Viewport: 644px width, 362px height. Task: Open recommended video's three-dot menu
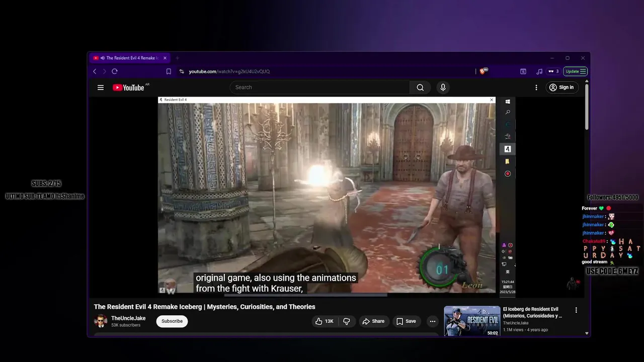(576, 310)
